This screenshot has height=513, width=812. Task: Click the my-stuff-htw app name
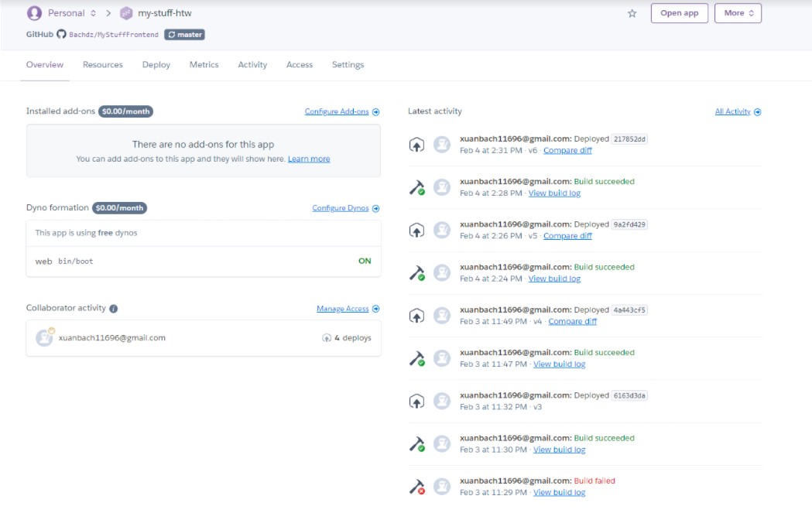164,13
